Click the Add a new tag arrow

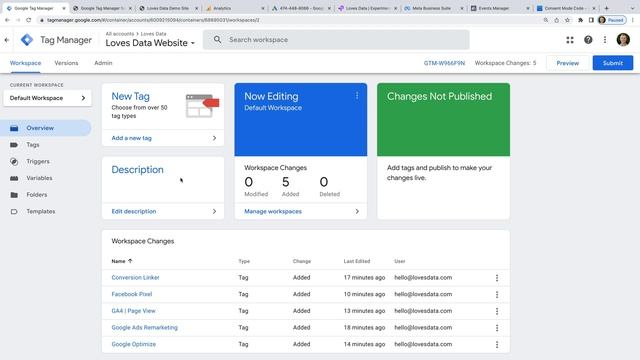coord(214,138)
